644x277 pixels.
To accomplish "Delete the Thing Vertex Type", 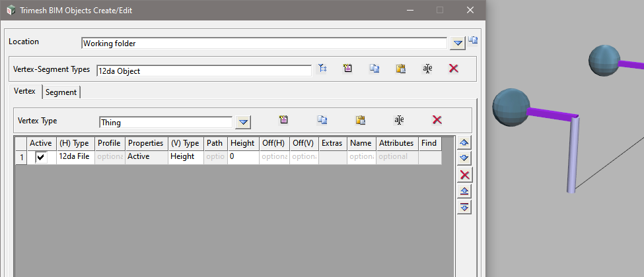I will (437, 119).
